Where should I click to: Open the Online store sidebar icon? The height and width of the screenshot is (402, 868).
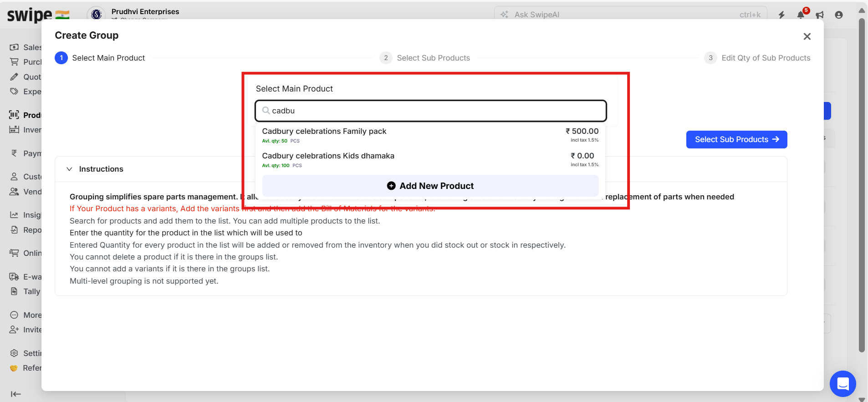point(14,253)
